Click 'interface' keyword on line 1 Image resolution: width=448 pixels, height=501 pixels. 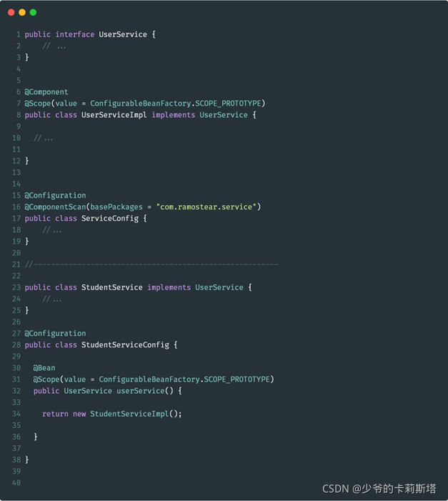[x=75, y=34]
